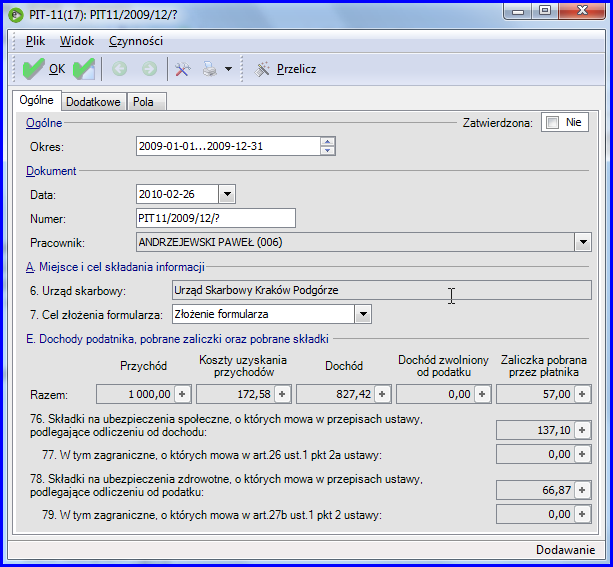
Task: Click E. Dochody podatnika section header
Action: click(177, 339)
